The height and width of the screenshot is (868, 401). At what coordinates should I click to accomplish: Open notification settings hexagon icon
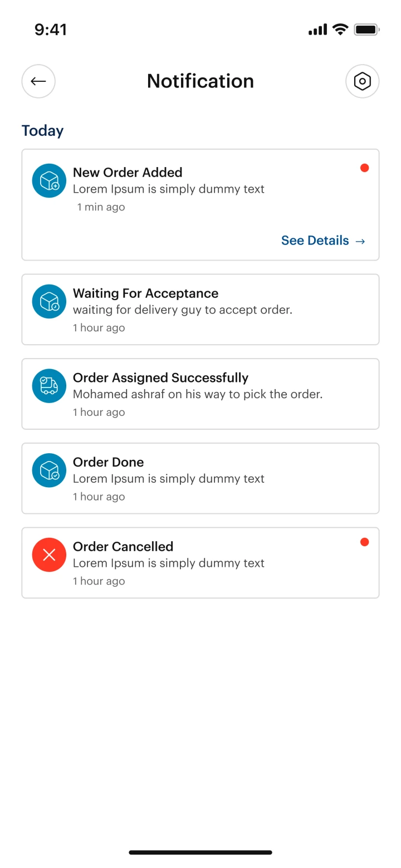362,81
